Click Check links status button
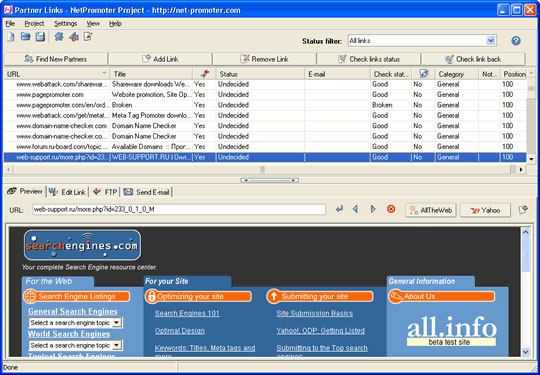Image resolution: width=540 pixels, height=375 pixels. [x=368, y=59]
